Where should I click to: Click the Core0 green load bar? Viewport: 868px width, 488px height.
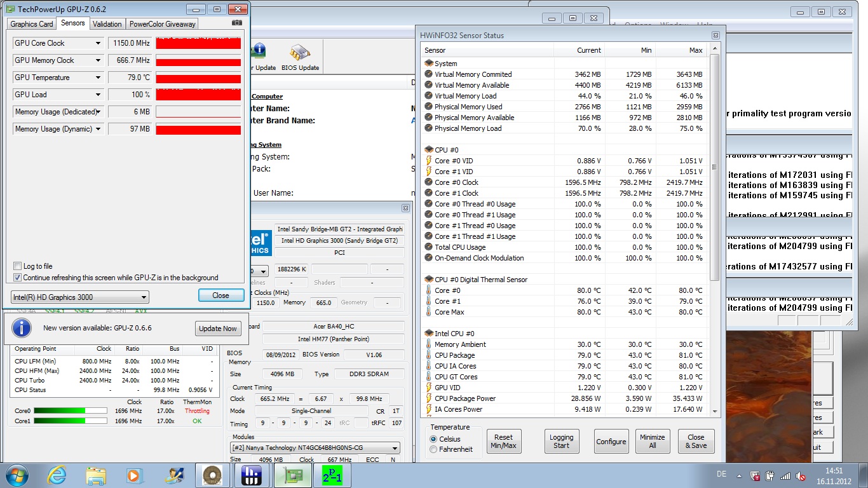71,411
